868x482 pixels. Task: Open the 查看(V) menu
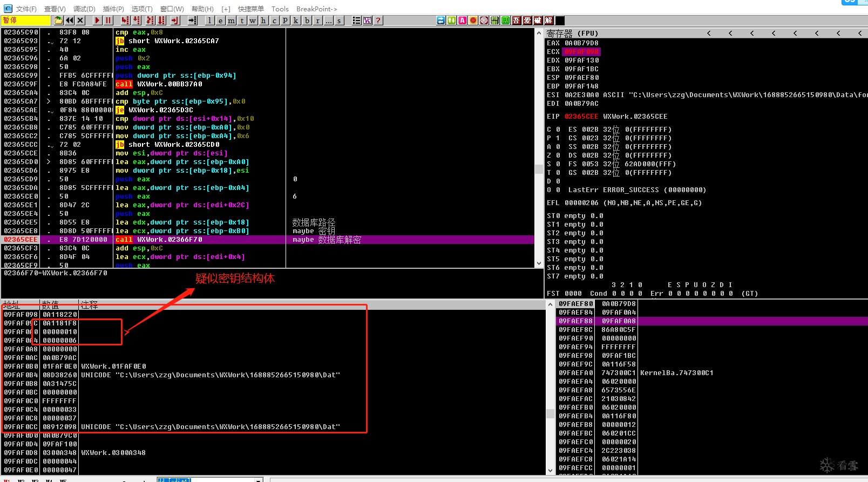(55, 9)
